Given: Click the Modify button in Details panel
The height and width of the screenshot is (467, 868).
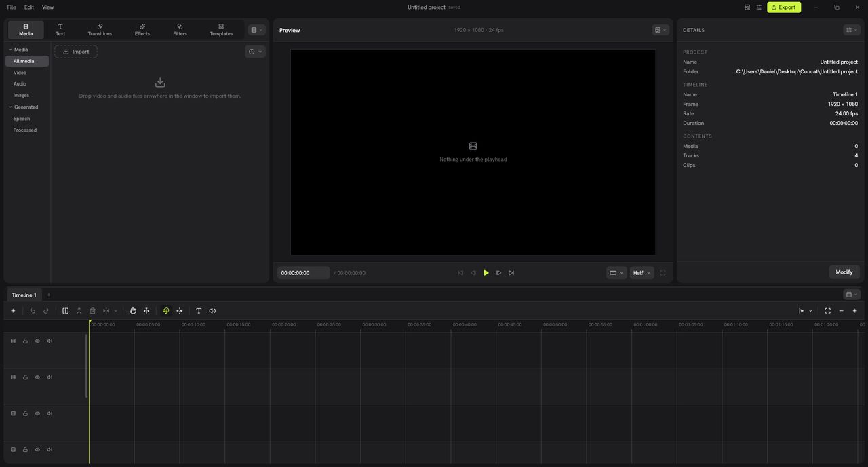Looking at the screenshot, I should click(x=844, y=272).
